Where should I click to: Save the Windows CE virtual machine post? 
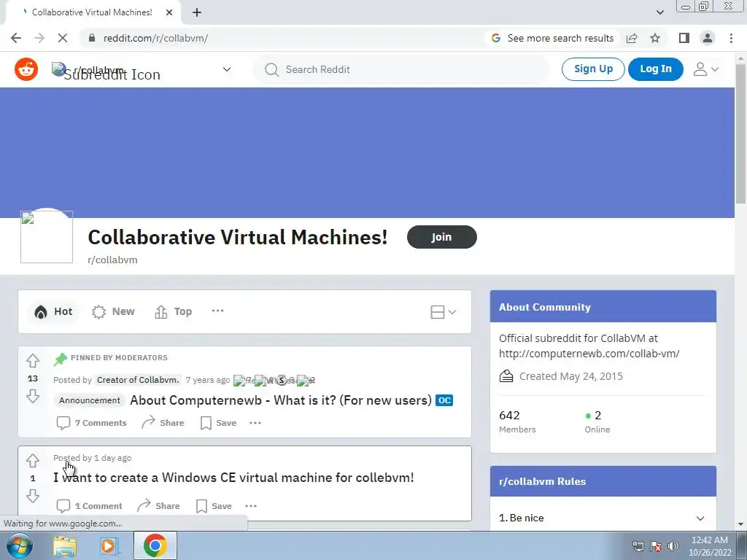click(x=214, y=506)
